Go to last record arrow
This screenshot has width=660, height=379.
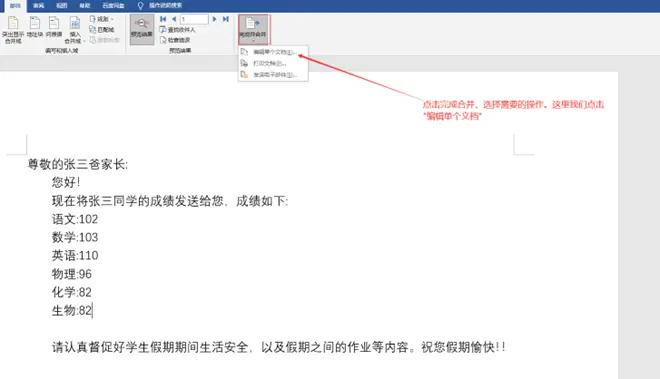coord(226,19)
